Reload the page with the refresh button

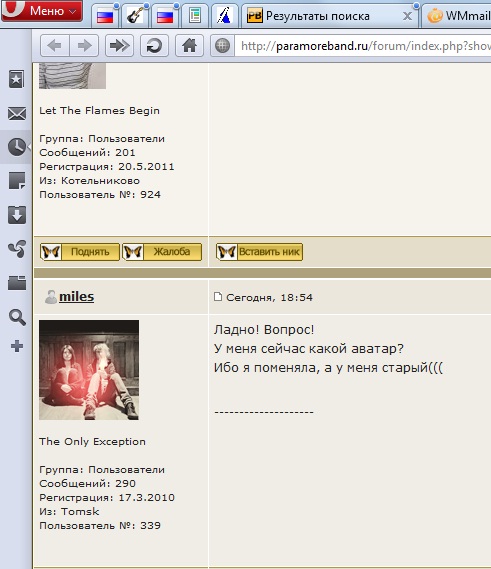click(154, 46)
